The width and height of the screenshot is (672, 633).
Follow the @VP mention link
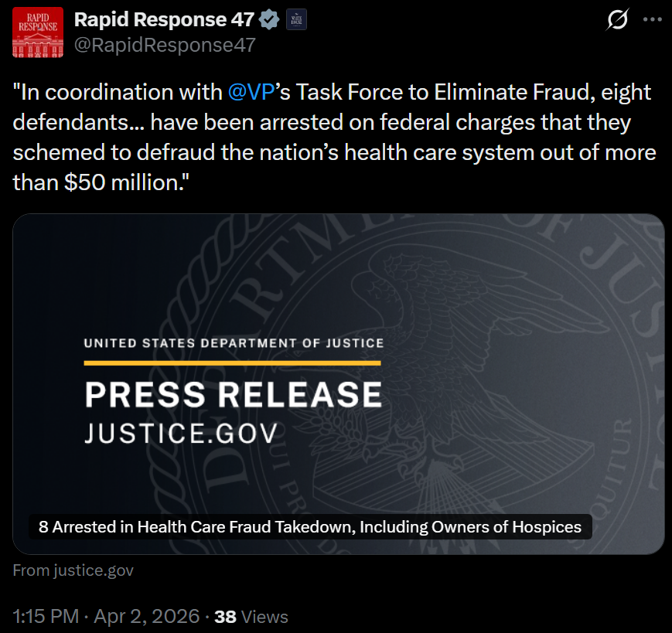[x=247, y=93]
